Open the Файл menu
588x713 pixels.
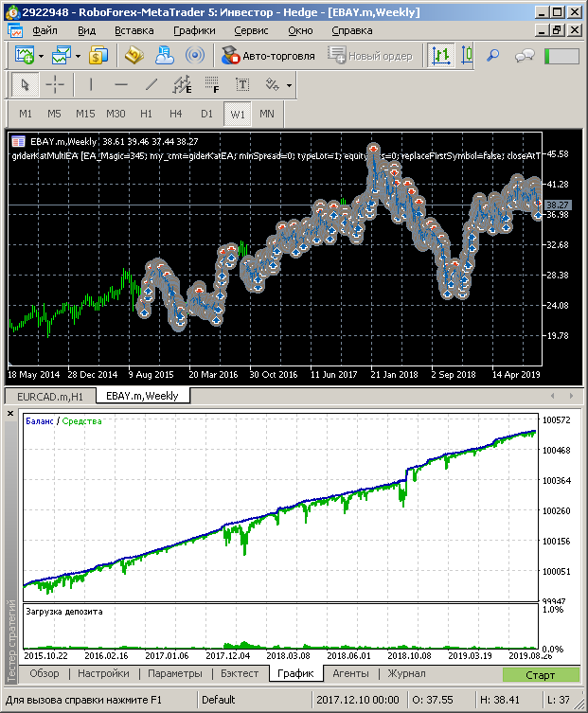click(45, 31)
